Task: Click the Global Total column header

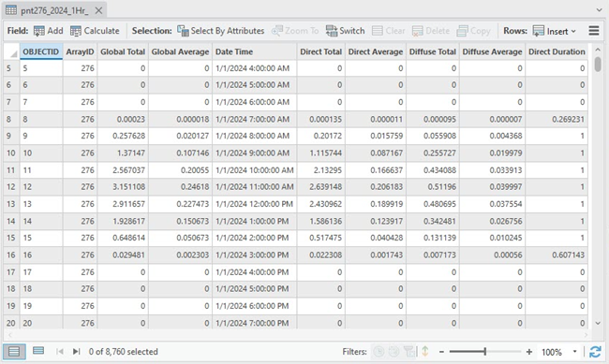Action: point(123,51)
